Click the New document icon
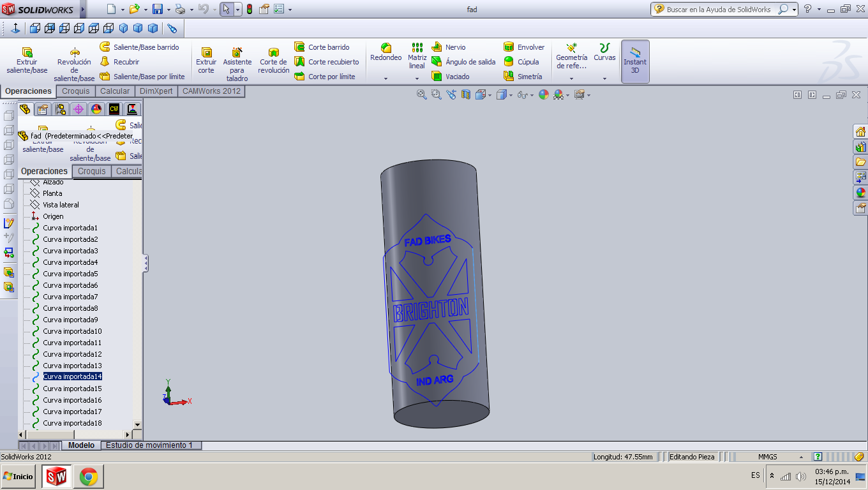The width and height of the screenshot is (868, 490). click(x=111, y=9)
